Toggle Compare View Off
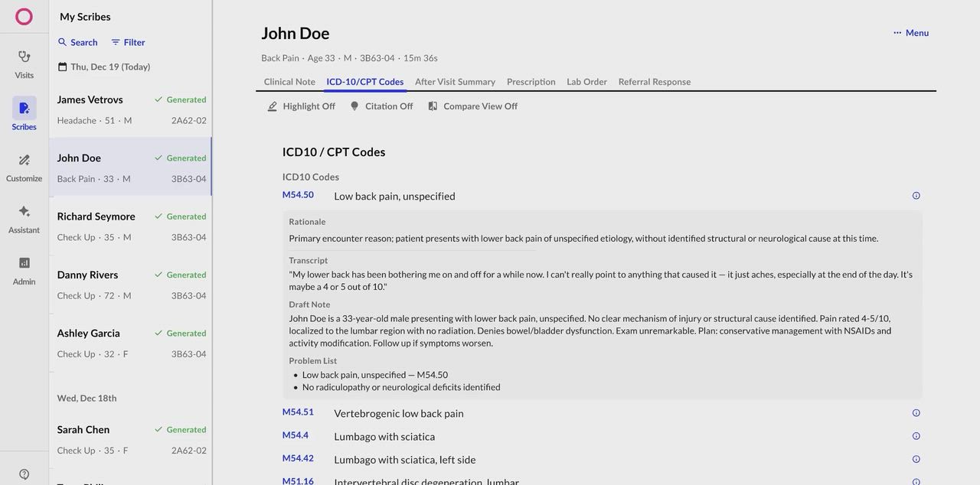This screenshot has height=485, width=980. coord(472,106)
